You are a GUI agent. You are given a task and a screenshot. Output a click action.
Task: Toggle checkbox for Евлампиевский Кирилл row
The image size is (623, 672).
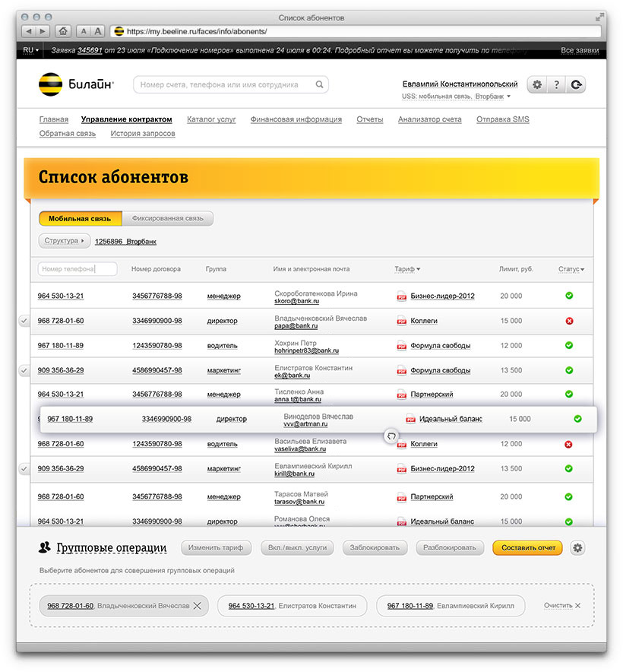24,469
